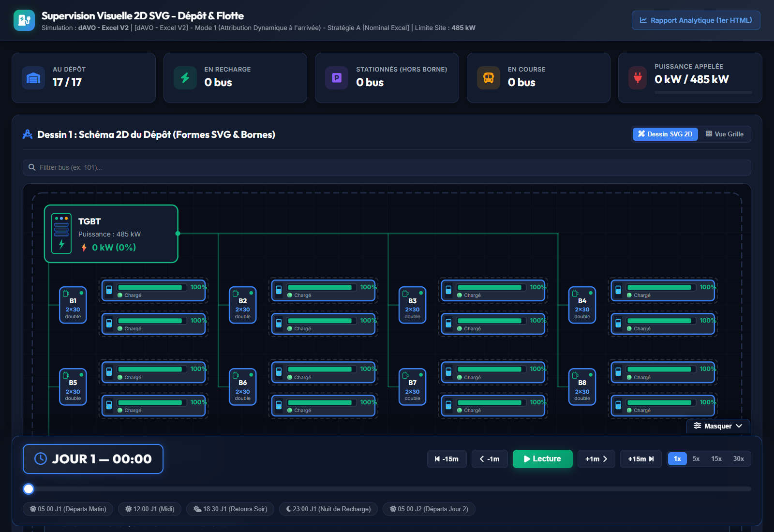Screen dimensions: 774x532
Task: Select charging station B3
Action: click(413, 305)
